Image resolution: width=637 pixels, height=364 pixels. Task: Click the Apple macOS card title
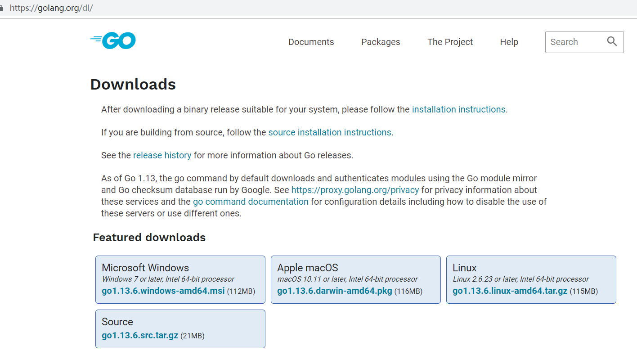[x=308, y=268]
